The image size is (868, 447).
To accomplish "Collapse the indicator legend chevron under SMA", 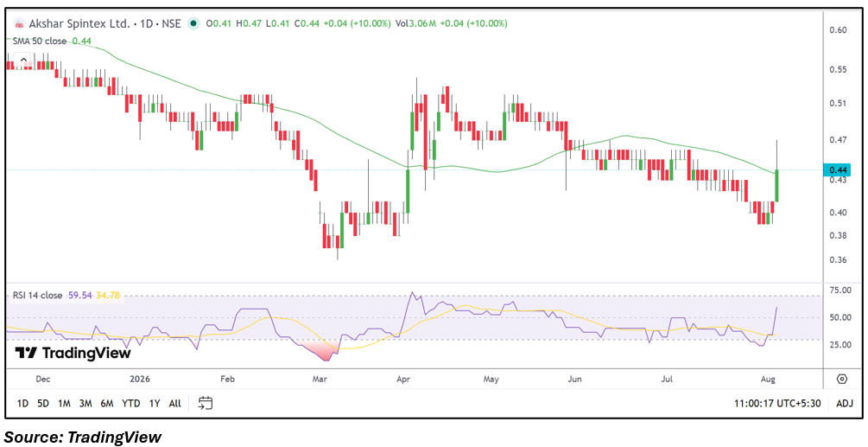I will [24, 60].
